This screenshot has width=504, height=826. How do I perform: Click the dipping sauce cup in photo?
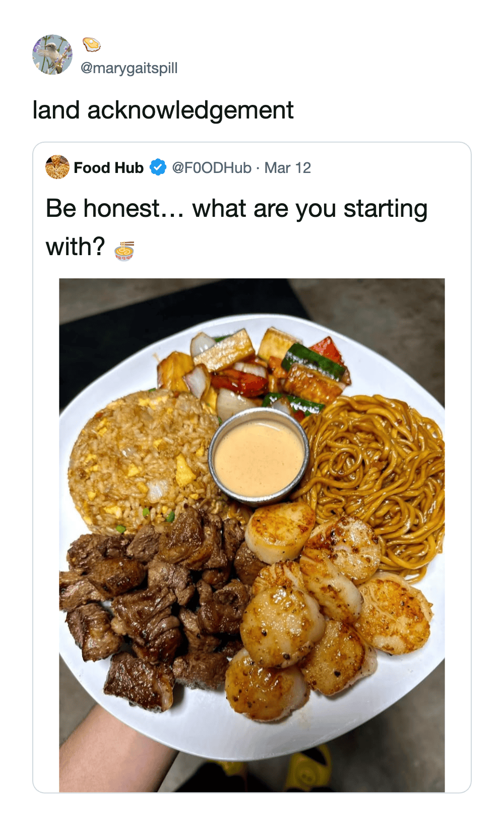[x=258, y=458]
